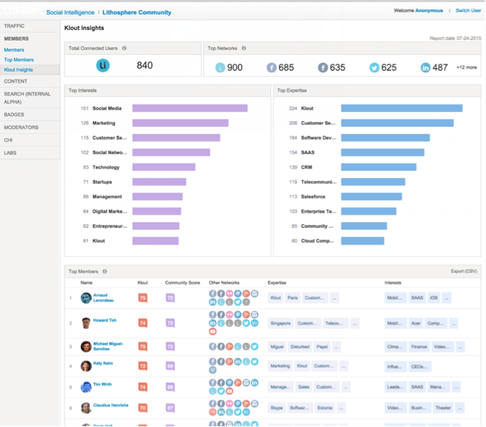The height and width of the screenshot is (427, 486).
Task: Expand more interests tags for Arnaud
Action: coord(447,298)
